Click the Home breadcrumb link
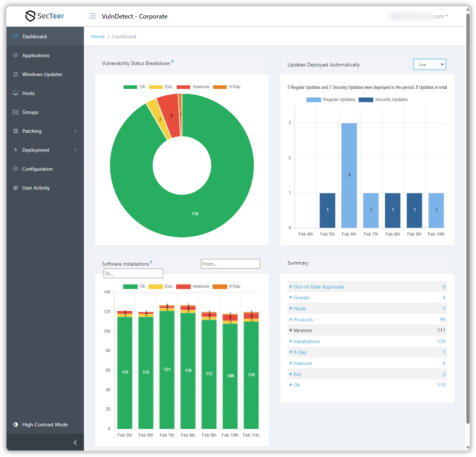The width and height of the screenshot is (476, 457). click(98, 36)
